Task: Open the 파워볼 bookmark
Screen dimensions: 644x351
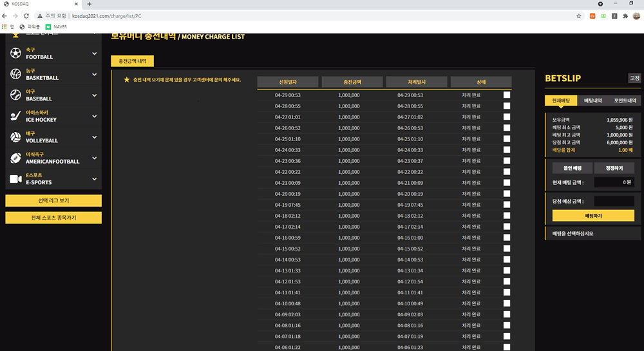Action: (30, 26)
